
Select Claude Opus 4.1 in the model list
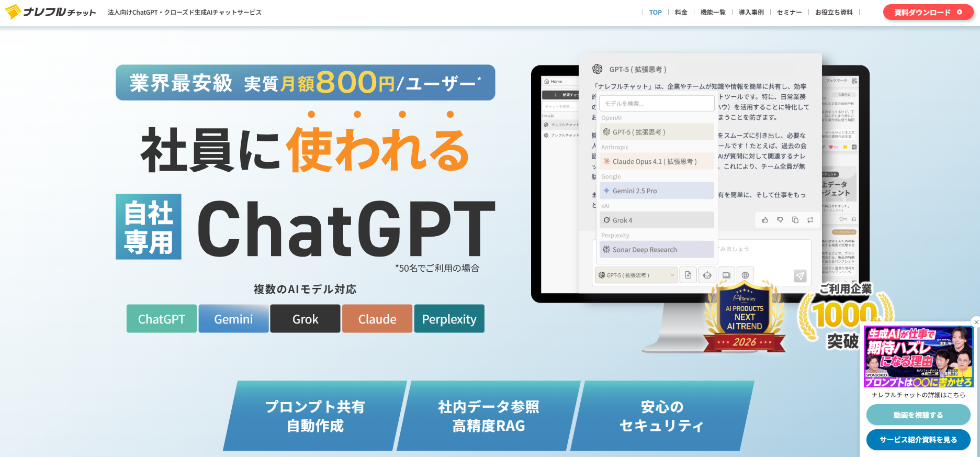[657, 161]
